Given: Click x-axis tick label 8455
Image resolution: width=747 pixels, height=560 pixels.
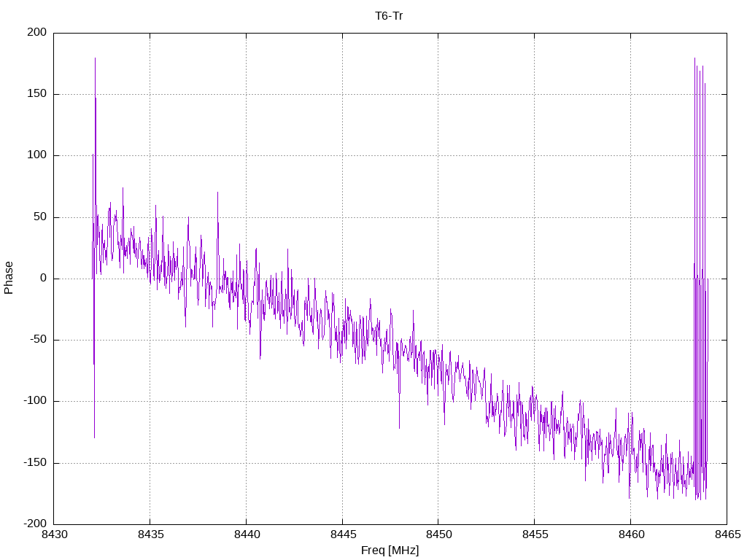Looking at the screenshot, I should coord(535,534).
